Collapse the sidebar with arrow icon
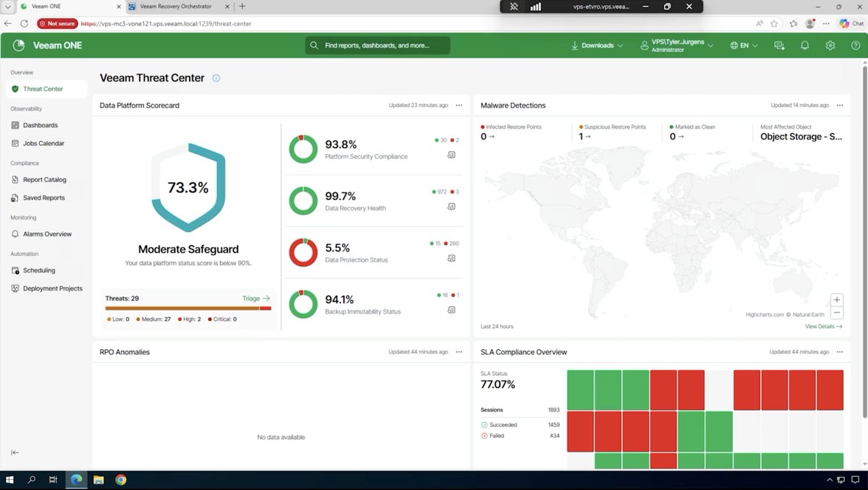Screen dimensions: 868x490 coord(15,452)
